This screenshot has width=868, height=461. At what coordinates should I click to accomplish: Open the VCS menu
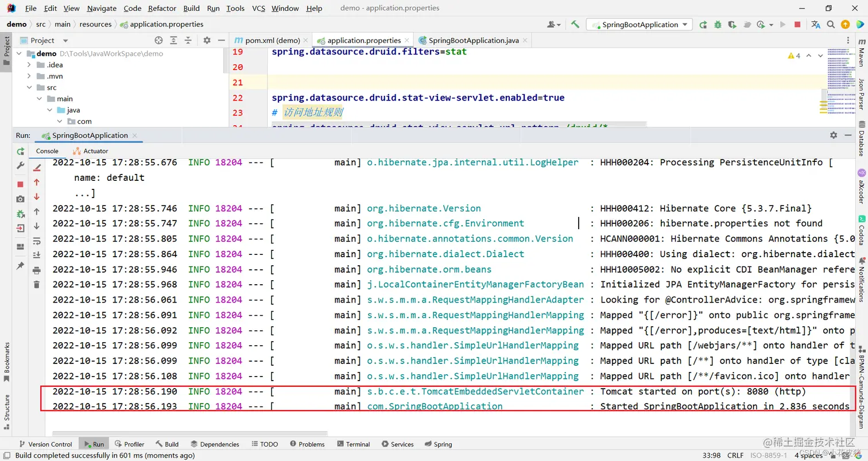(x=259, y=8)
